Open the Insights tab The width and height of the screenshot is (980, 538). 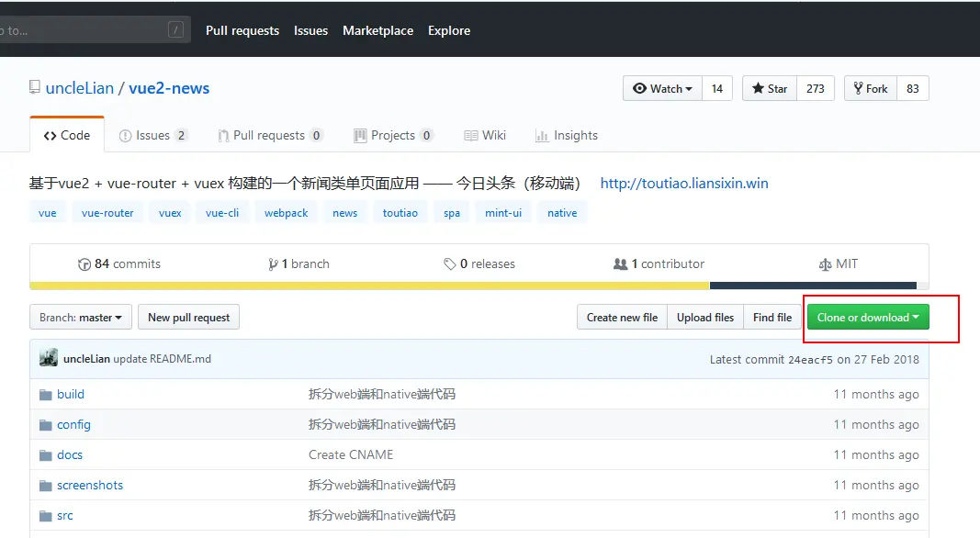tap(567, 135)
